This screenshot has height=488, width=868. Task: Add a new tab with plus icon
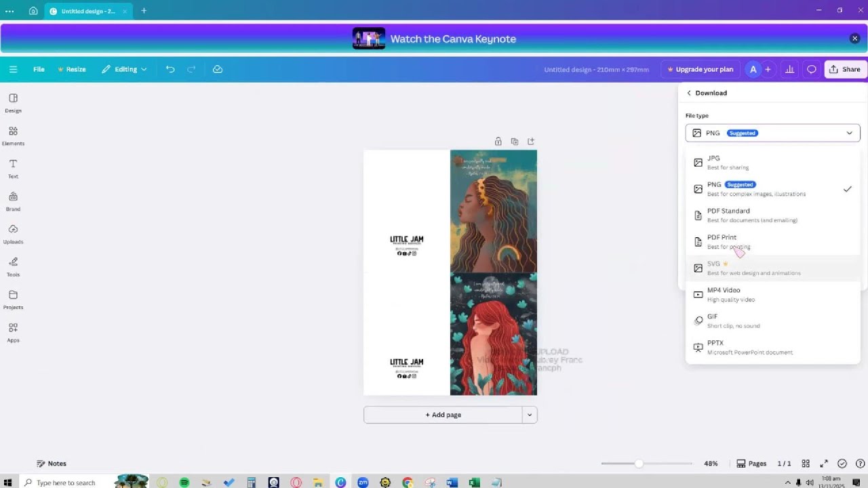coord(144,11)
